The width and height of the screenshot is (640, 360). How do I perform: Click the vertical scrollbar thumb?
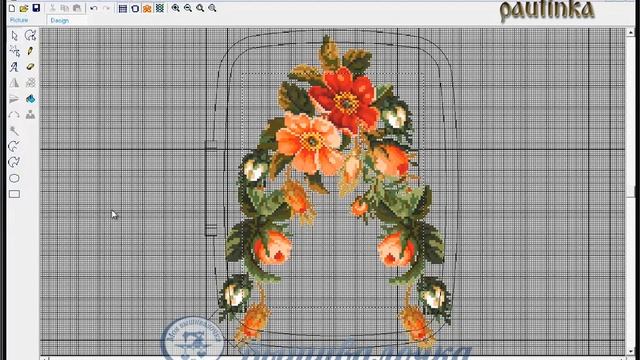point(631,191)
